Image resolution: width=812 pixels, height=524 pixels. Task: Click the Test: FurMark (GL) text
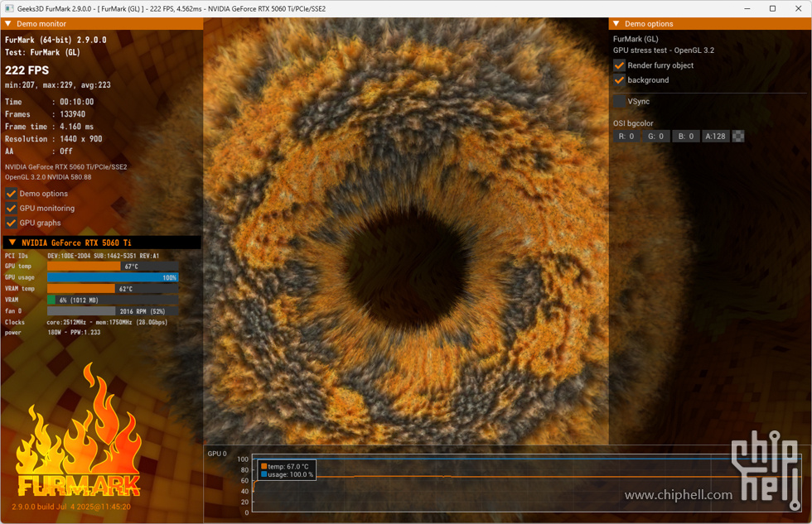coord(42,52)
